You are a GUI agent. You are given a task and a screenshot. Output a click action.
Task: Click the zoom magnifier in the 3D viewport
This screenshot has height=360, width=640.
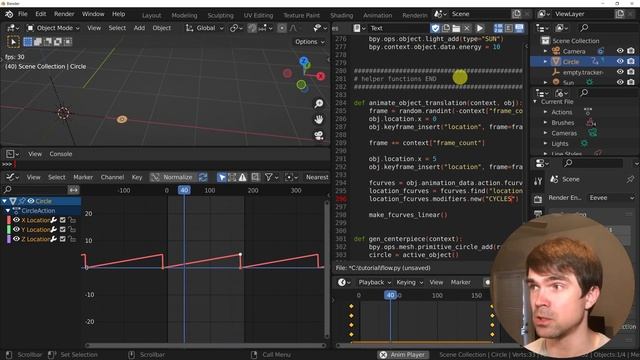point(319,104)
